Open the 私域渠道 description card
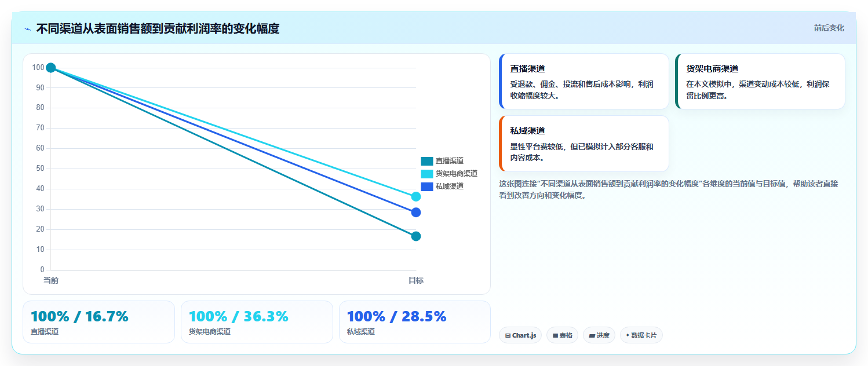Viewport: 868px width, 366px height. click(584, 144)
